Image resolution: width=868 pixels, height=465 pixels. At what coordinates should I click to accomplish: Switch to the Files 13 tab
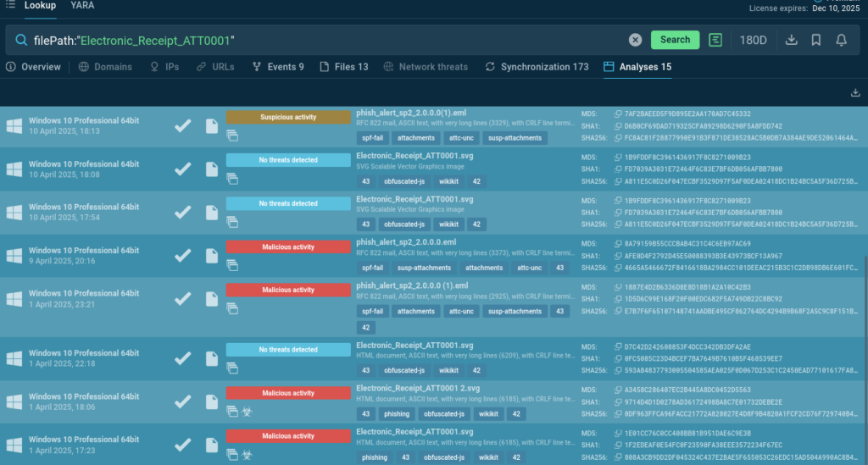[x=343, y=67]
